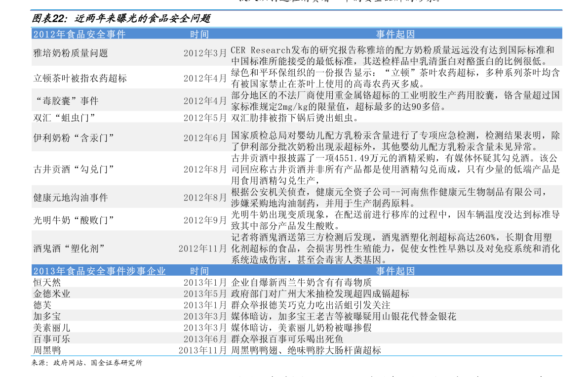Click the date "2012年6月"
This screenshot has height=377, width=588.
click(x=205, y=138)
